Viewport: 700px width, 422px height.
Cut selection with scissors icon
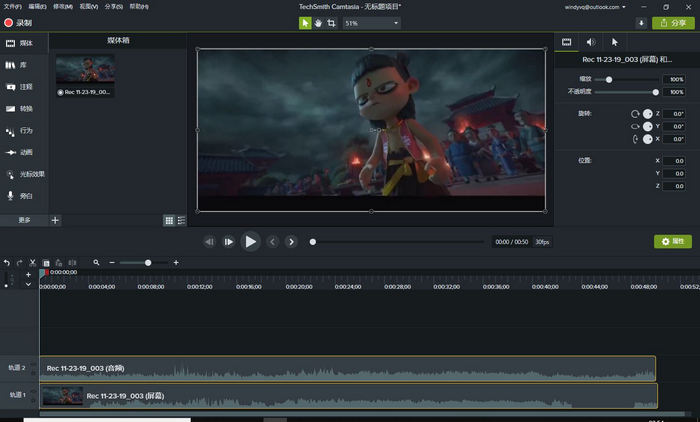(33, 263)
